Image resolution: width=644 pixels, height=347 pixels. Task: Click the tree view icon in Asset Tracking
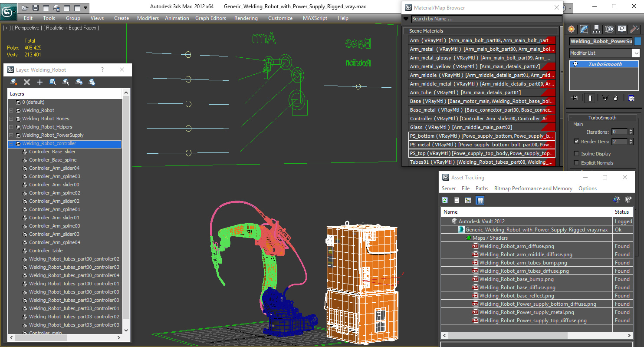coord(468,200)
